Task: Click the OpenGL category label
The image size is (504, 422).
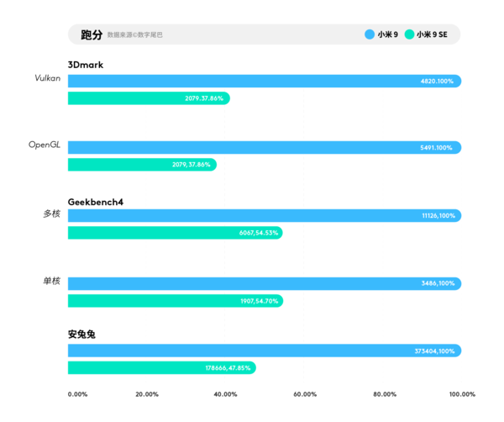Action: [x=44, y=145]
